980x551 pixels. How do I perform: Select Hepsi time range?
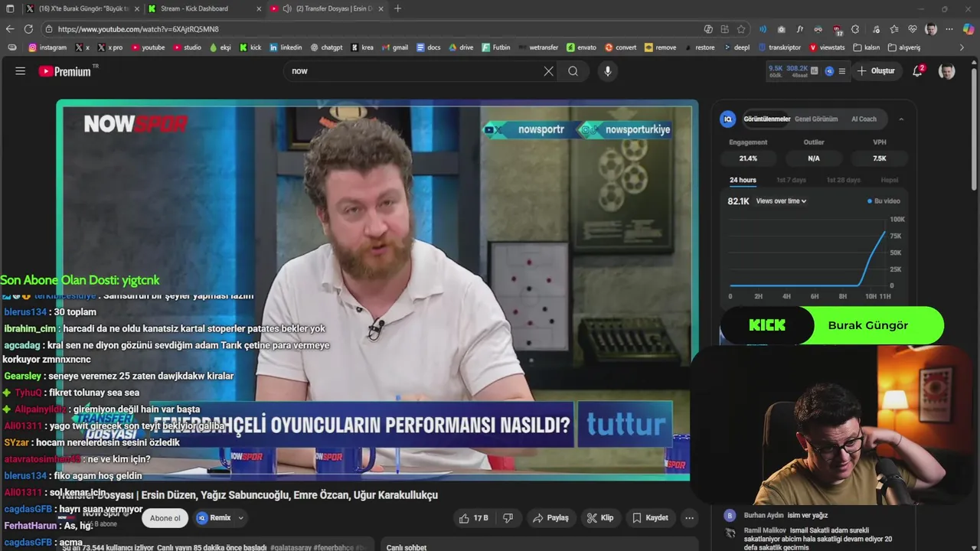889,181
